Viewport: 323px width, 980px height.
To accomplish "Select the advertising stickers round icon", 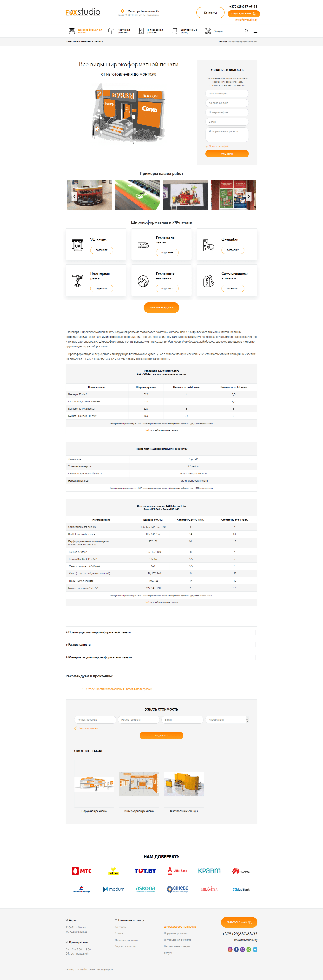I will [143, 281].
